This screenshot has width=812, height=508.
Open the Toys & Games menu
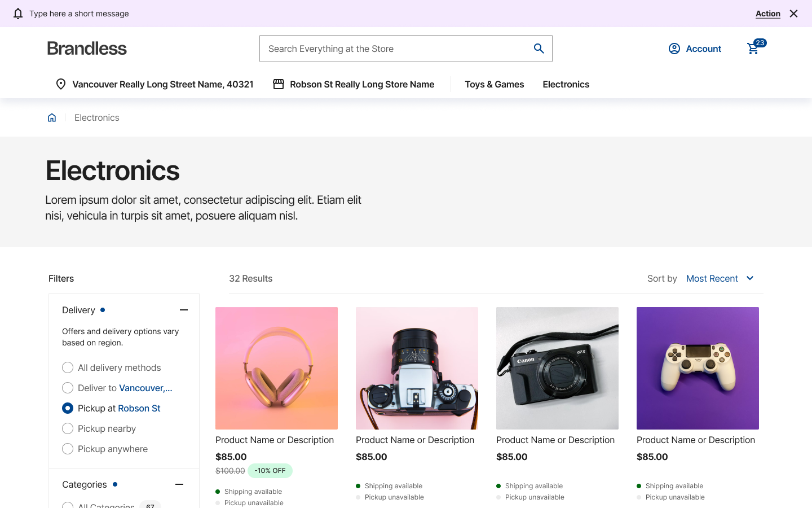click(494, 84)
